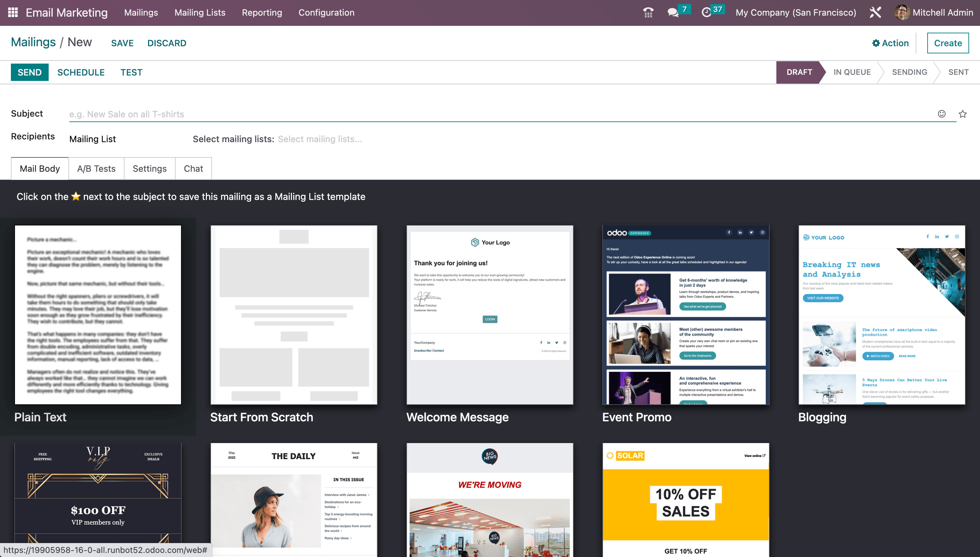
Task: Open the Settings tab
Action: pos(149,169)
